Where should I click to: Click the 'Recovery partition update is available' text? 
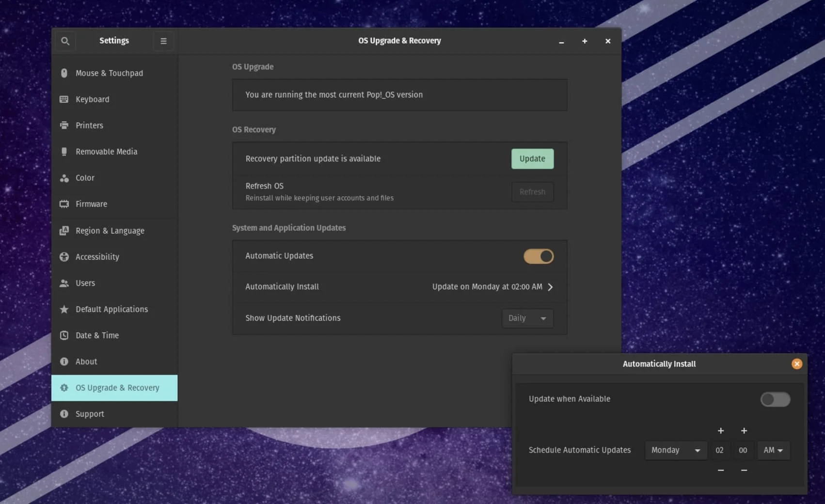click(313, 159)
